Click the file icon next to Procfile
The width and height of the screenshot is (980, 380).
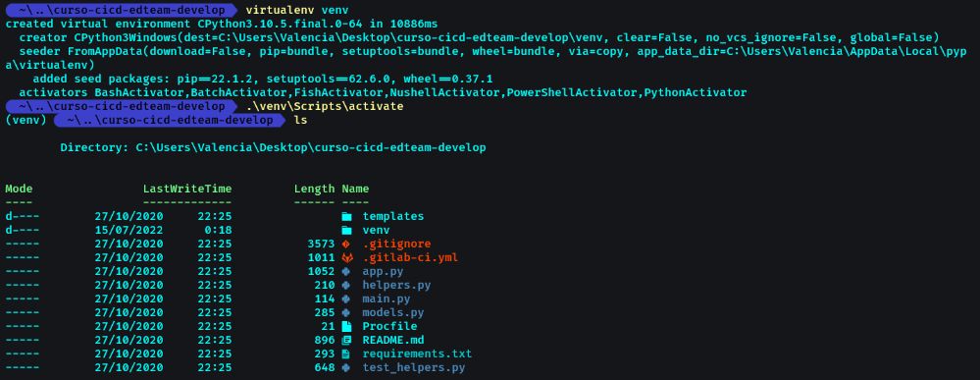(347, 327)
